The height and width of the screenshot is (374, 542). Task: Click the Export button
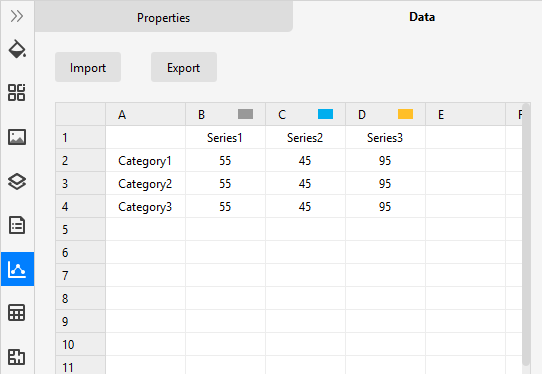184,67
